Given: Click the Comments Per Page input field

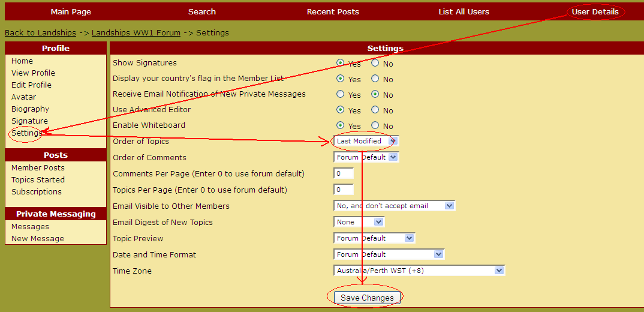Looking at the screenshot, I should (344, 173).
